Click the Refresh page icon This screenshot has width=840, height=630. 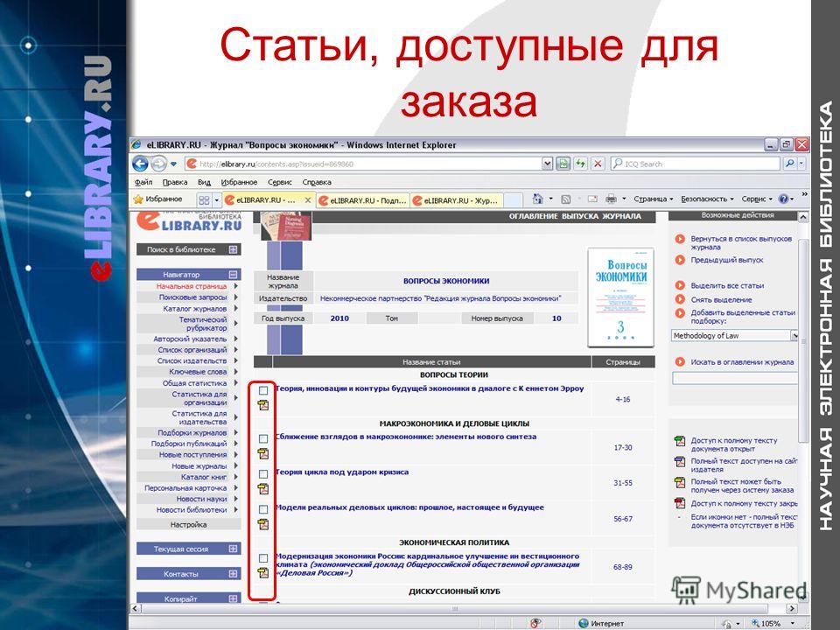pos(581,164)
